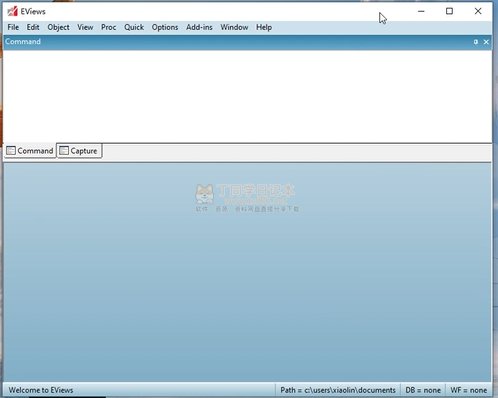Screen dimensions: 498x398
Task: Open the Proc menu
Action: (x=109, y=27)
